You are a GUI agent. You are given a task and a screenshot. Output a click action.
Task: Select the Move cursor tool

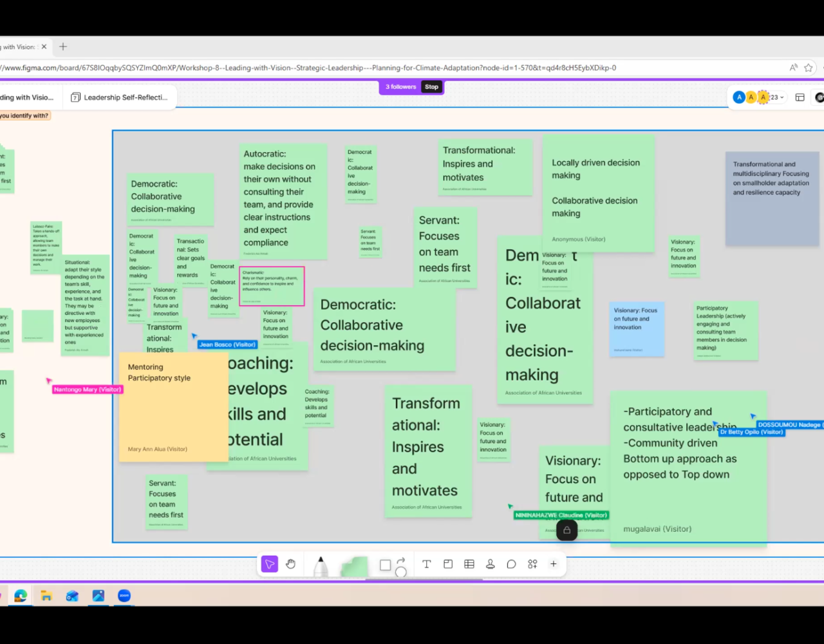(269, 564)
